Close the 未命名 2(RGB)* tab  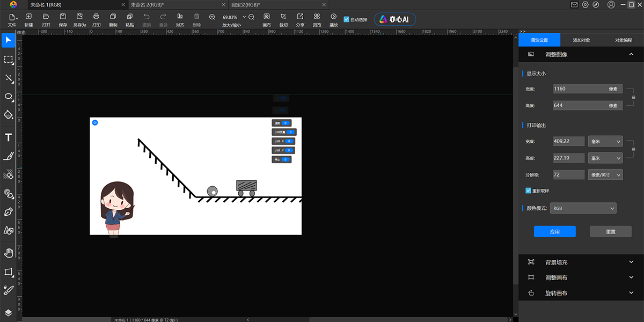pos(223,4)
